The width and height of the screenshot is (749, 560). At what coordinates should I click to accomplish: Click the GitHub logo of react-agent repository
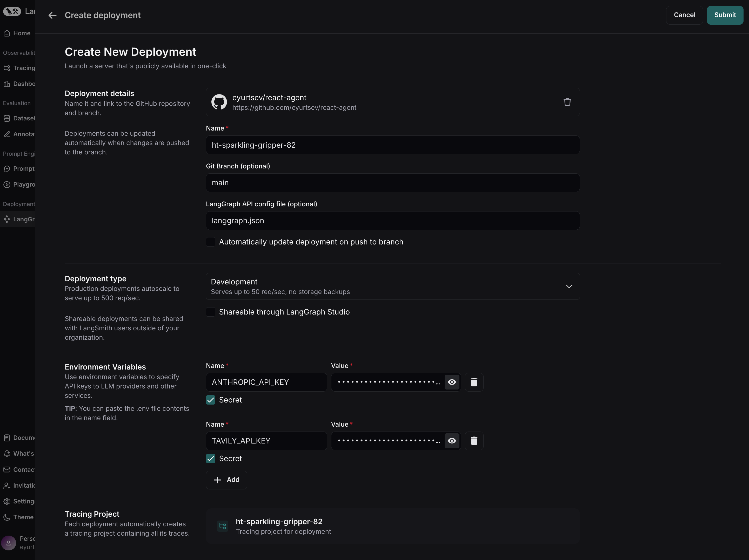pos(219,102)
